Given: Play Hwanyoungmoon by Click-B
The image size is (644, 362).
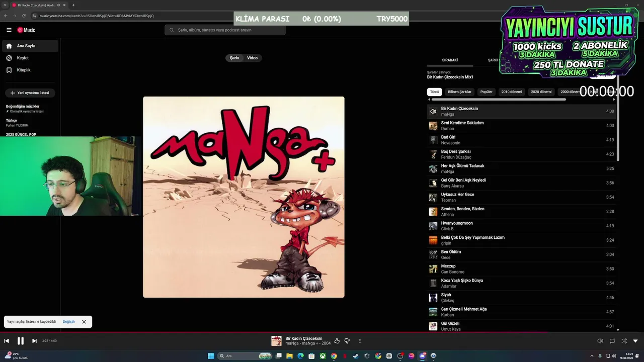Looking at the screenshot, I should [x=521, y=226].
